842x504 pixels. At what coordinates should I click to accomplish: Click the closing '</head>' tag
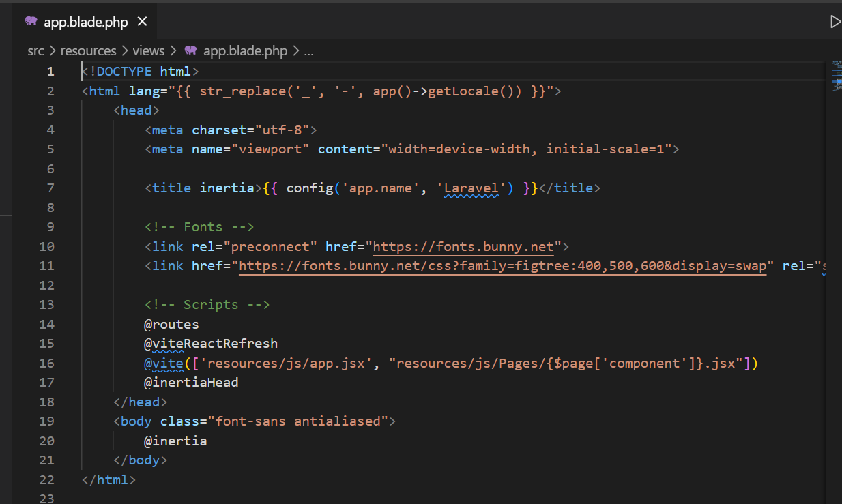[140, 402]
